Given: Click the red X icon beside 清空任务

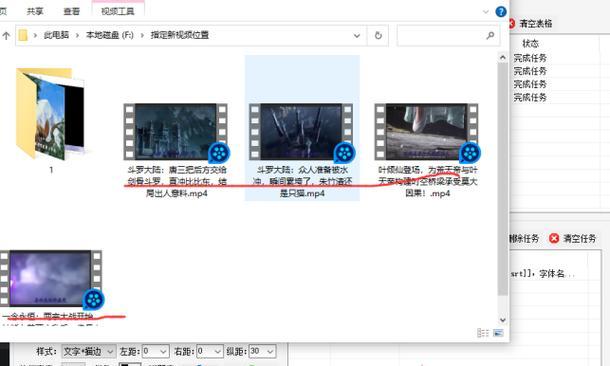Looking at the screenshot, I should pyautogui.click(x=554, y=238).
